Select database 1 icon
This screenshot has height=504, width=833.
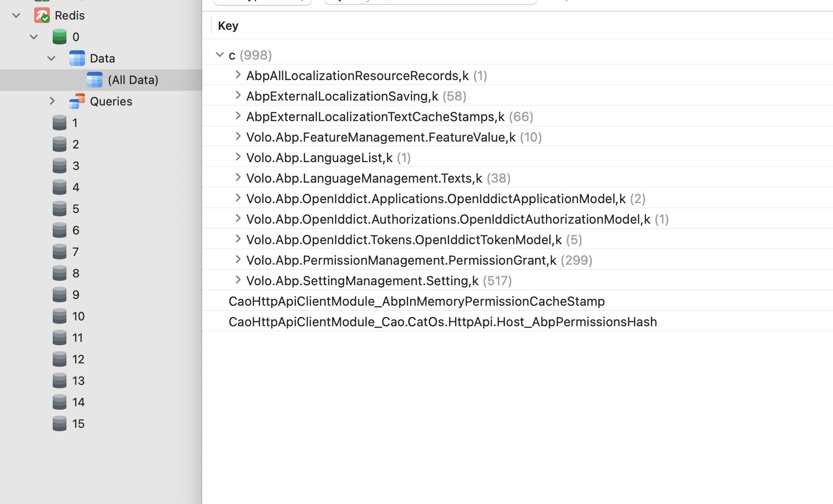[x=60, y=123]
